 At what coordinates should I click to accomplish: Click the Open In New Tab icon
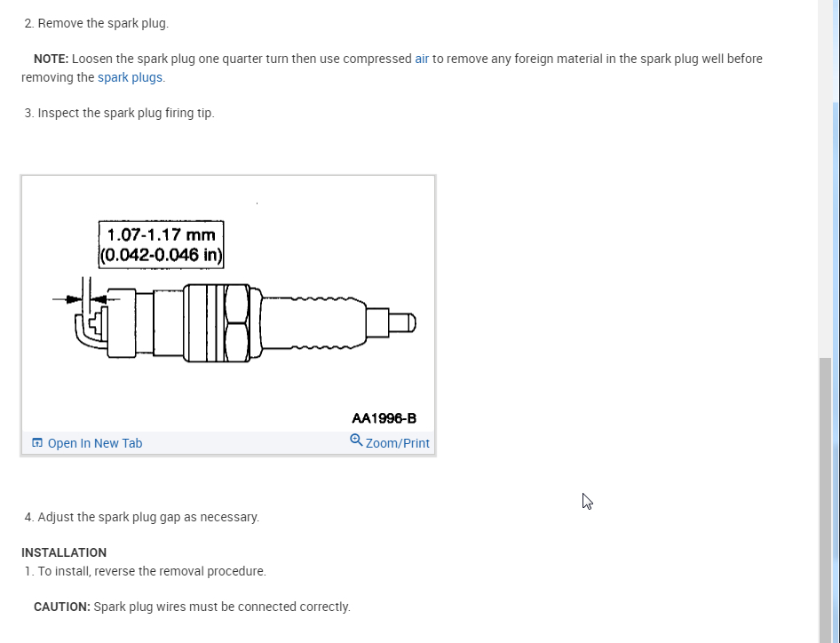click(37, 443)
